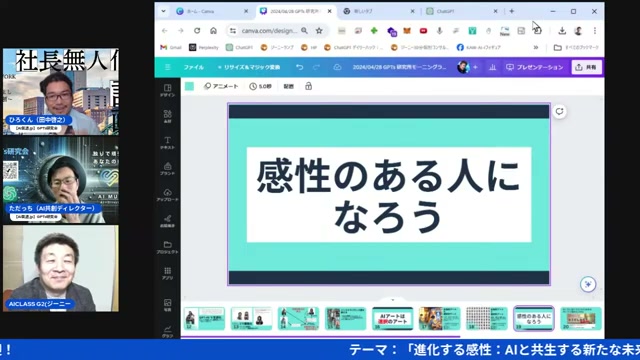Open the Design panel in Canva sidebar

pos(167,90)
